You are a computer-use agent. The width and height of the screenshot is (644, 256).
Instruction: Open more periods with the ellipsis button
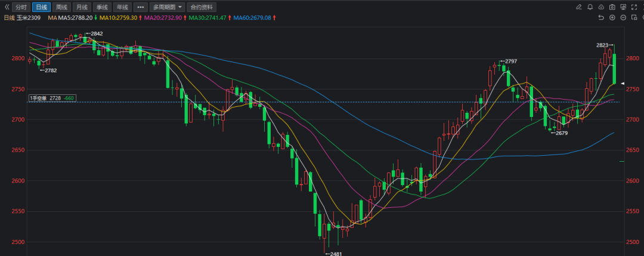(141, 7)
